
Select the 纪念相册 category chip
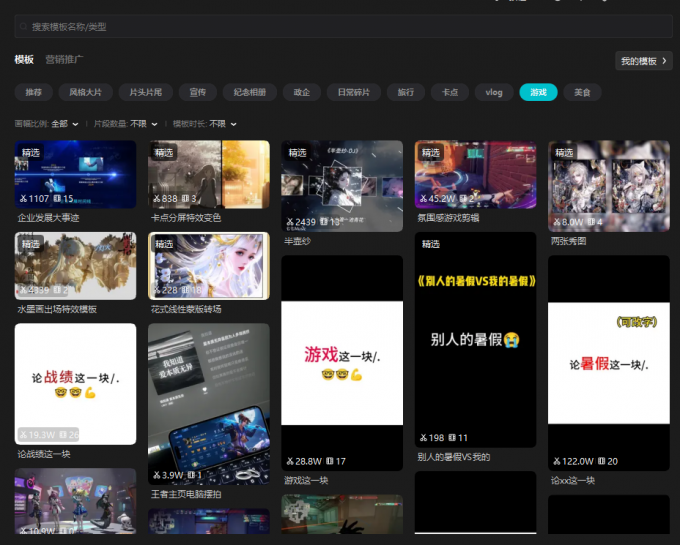click(250, 92)
